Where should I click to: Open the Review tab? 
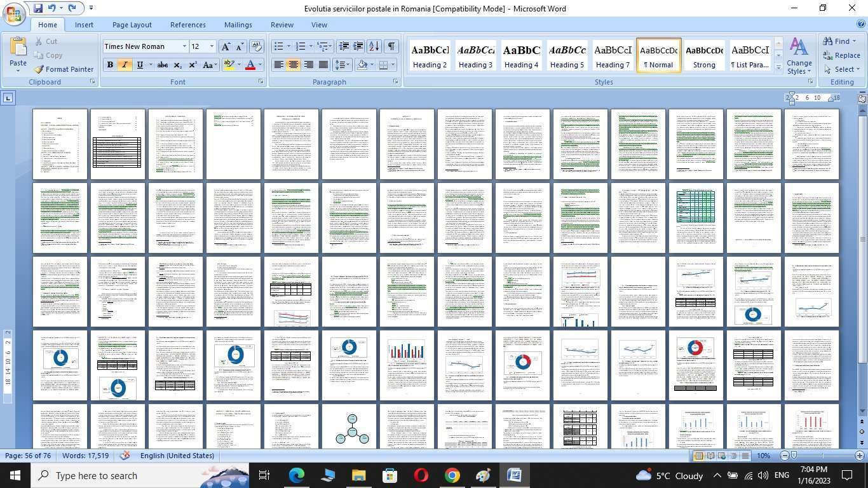coord(282,25)
